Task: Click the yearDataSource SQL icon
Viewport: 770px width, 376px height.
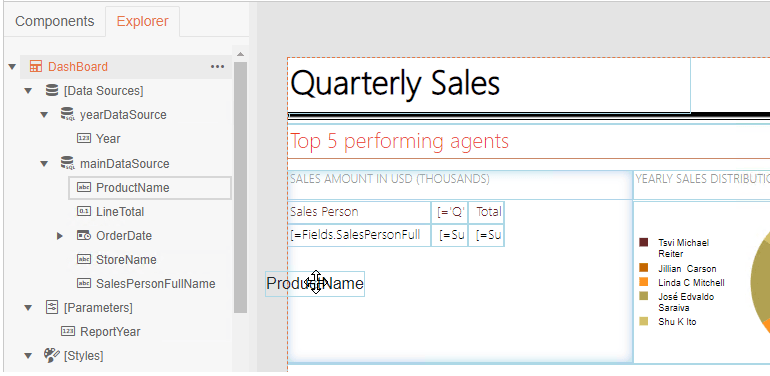Action: click(67, 114)
